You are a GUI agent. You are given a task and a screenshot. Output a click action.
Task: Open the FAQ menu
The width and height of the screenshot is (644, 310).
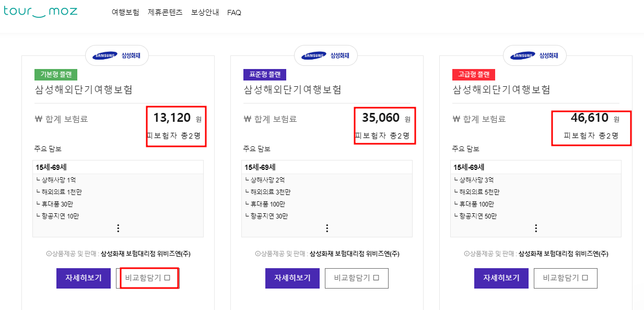[234, 13]
